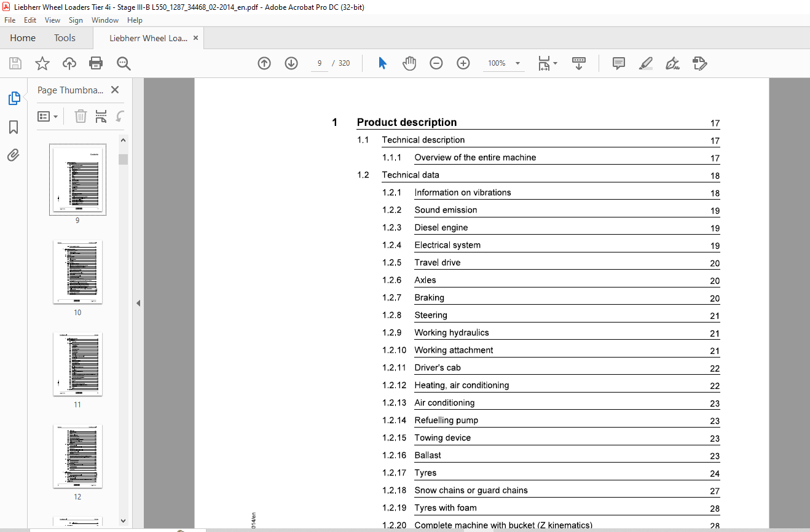Viewport: 810px width, 532px height.
Task: Click the Electrical system entry
Action: pos(447,245)
